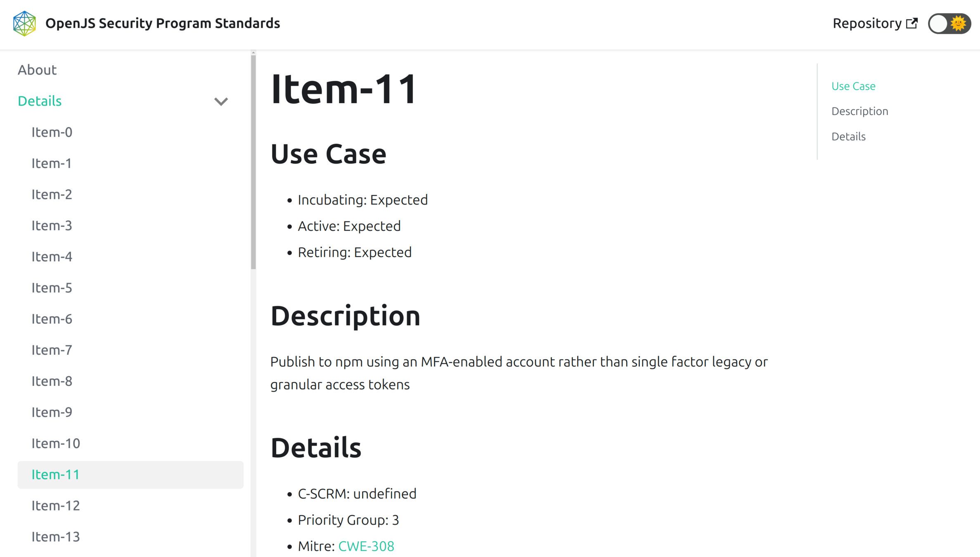Jump to Details in right table of contents
Screen dimensions: 980x557
click(848, 137)
